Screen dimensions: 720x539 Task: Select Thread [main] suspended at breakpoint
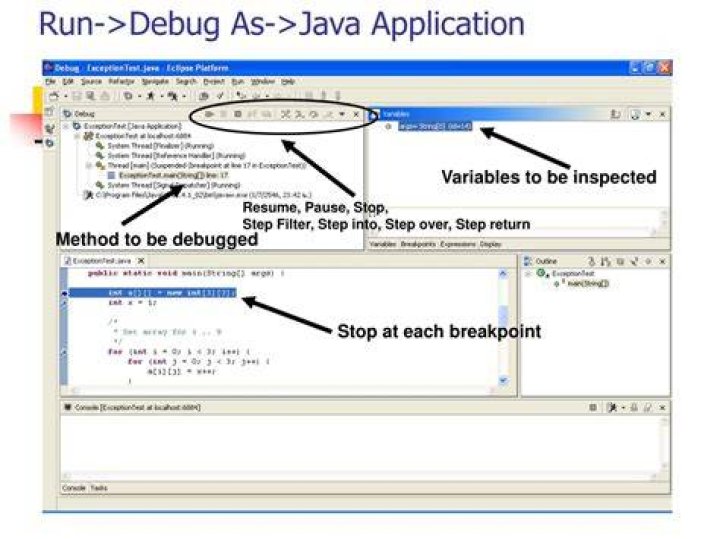tap(207, 165)
